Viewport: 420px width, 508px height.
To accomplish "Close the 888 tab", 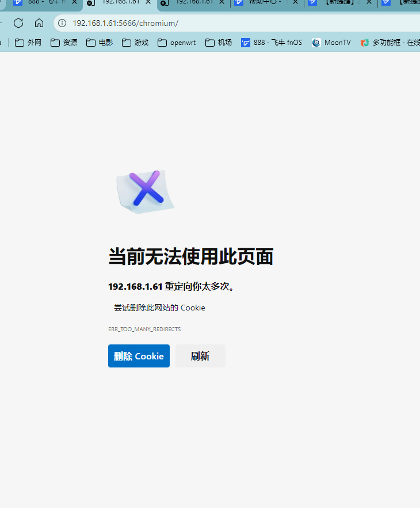I will pyautogui.click(x=74, y=2).
